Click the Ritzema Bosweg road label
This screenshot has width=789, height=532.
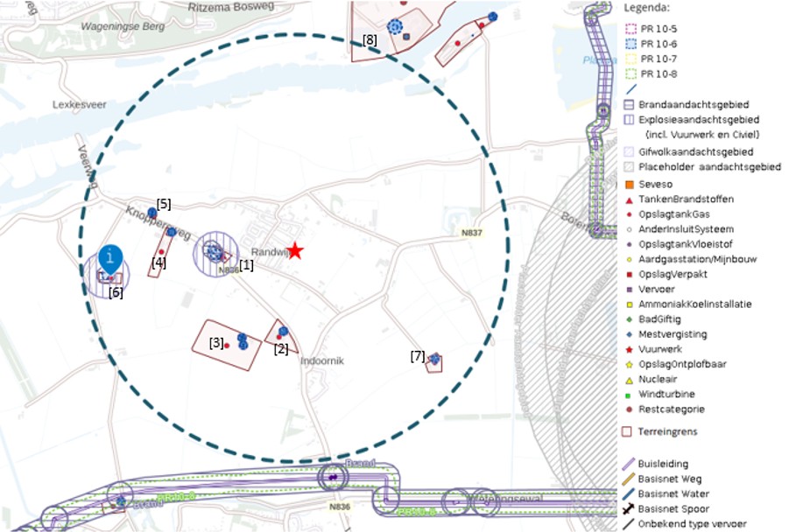[231, 6]
